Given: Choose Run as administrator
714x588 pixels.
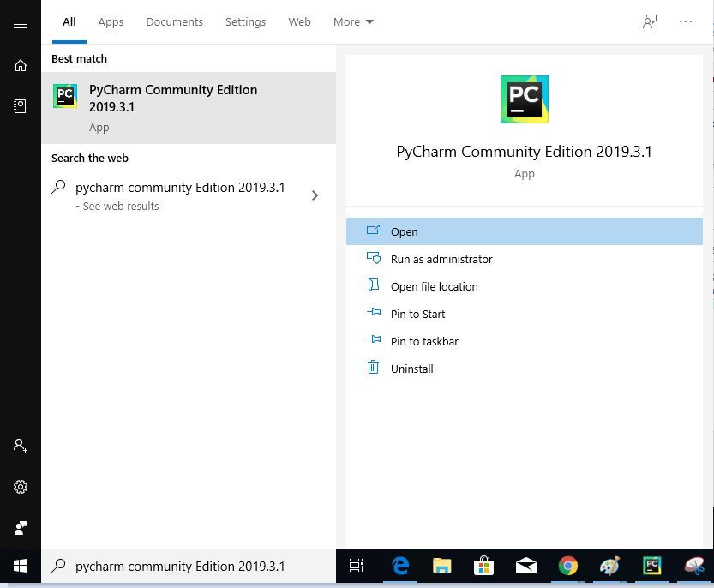Looking at the screenshot, I should point(524,259).
